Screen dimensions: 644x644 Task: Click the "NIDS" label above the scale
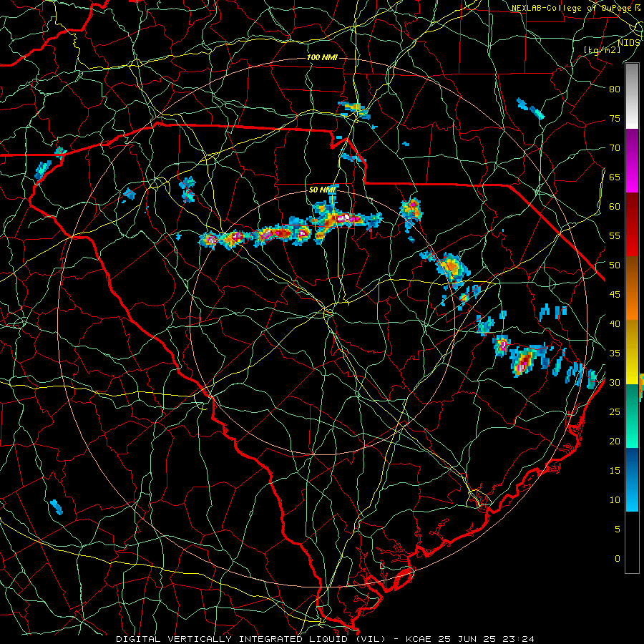629,43
